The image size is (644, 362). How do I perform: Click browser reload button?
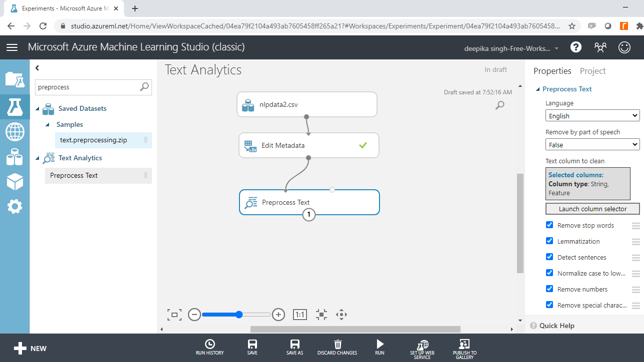coord(43,26)
